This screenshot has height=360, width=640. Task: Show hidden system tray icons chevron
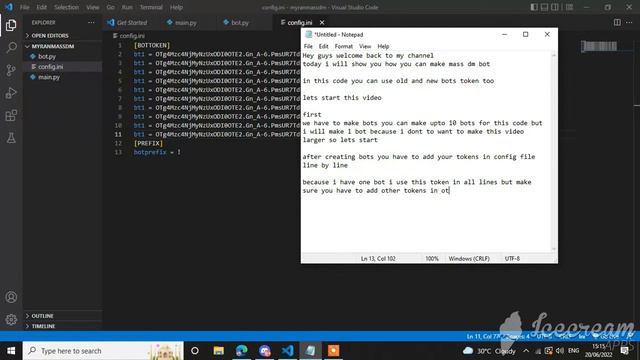526,351
